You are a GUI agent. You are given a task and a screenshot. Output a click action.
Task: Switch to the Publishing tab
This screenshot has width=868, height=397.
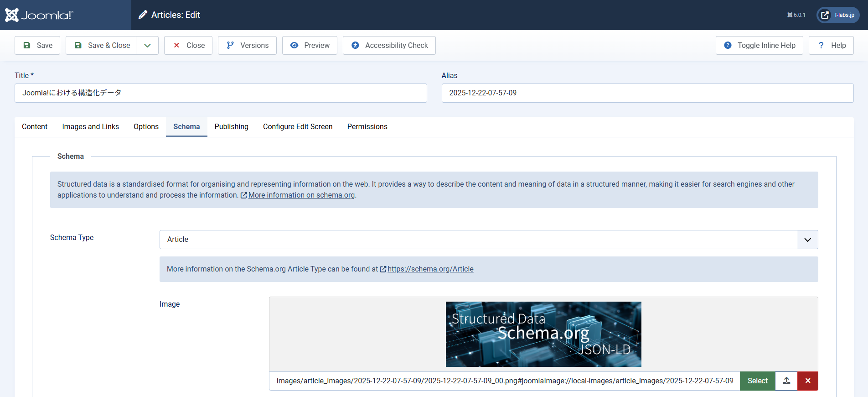231,127
